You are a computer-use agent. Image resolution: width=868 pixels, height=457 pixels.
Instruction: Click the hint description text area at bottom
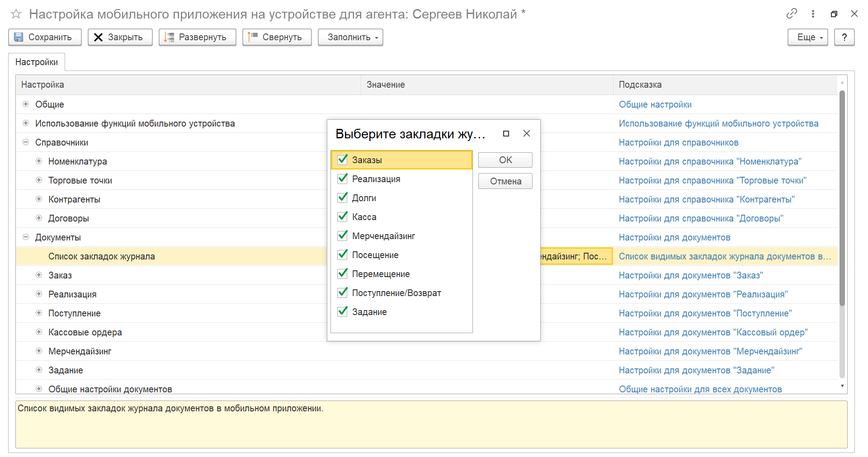click(x=431, y=424)
